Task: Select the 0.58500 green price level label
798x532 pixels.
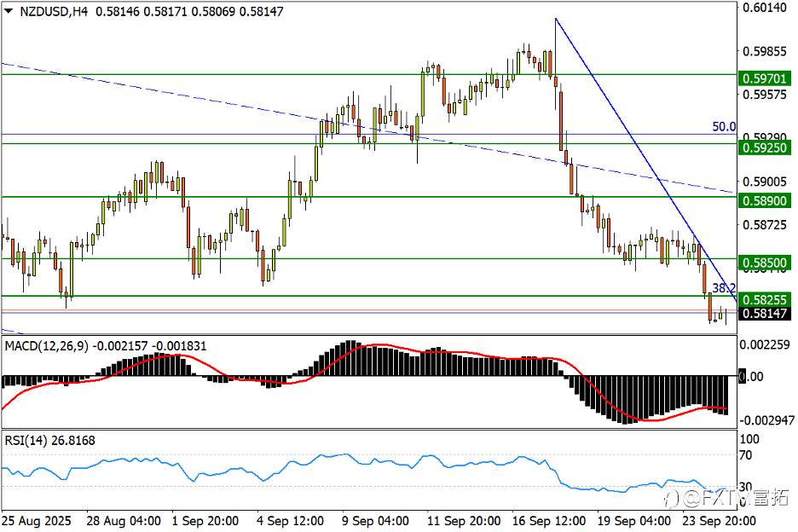Action: [765, 263]
